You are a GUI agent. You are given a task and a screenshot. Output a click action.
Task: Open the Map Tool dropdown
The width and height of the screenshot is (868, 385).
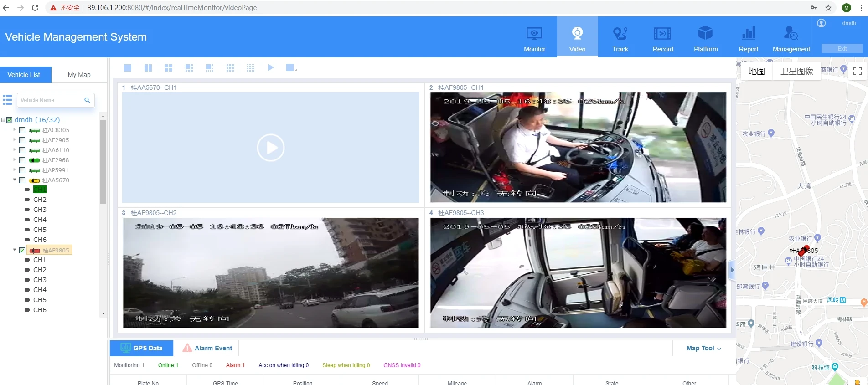703,348
